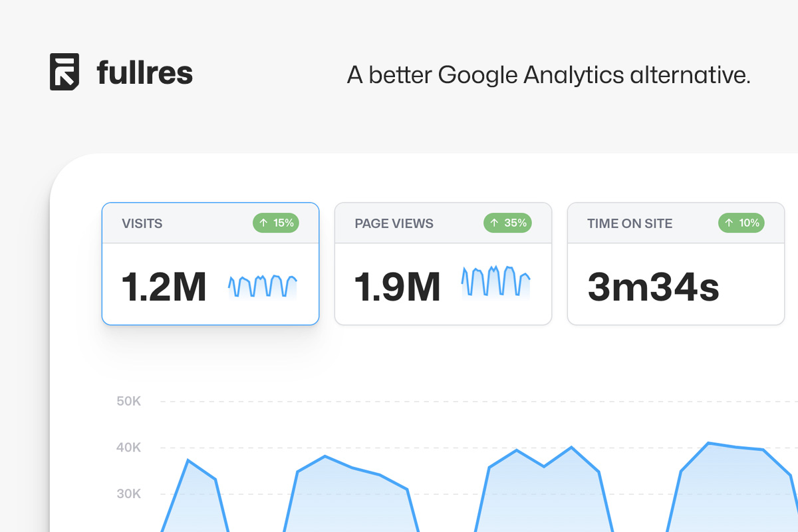This screenshot has height=532, width=798.
Task: Click the PAGE VIEWS card title label
Action: 393,223
